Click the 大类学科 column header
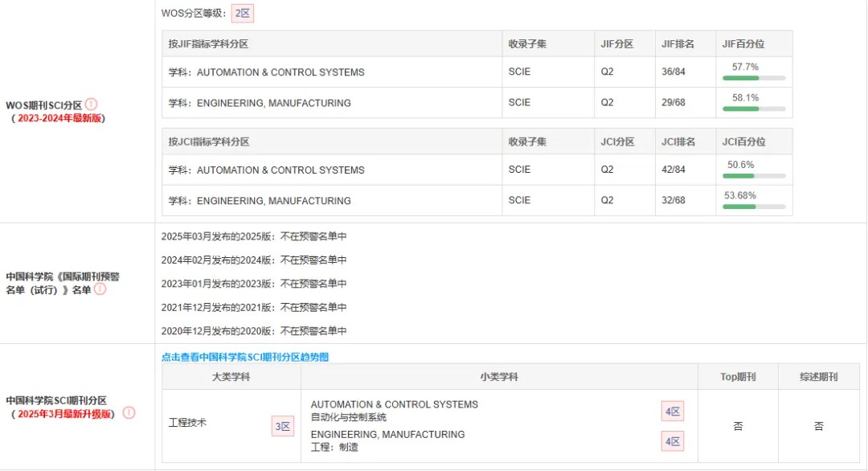 pyautogui.click(x=231, y=377)
